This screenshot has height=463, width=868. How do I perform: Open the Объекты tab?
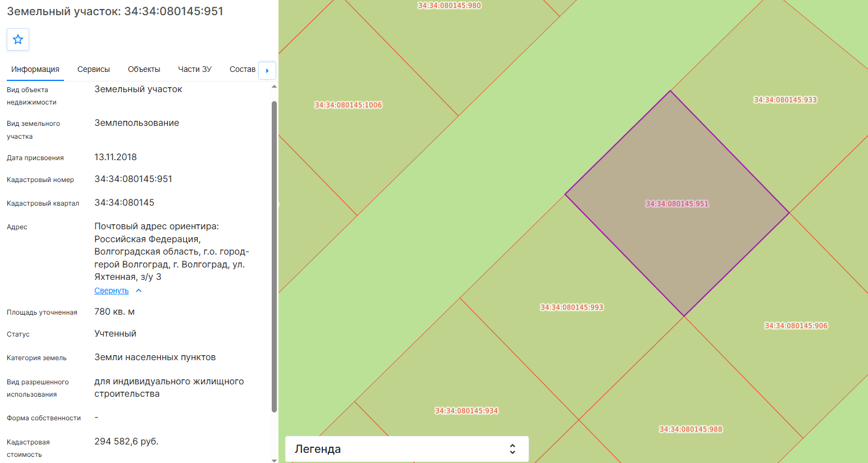tap(144, 69)
